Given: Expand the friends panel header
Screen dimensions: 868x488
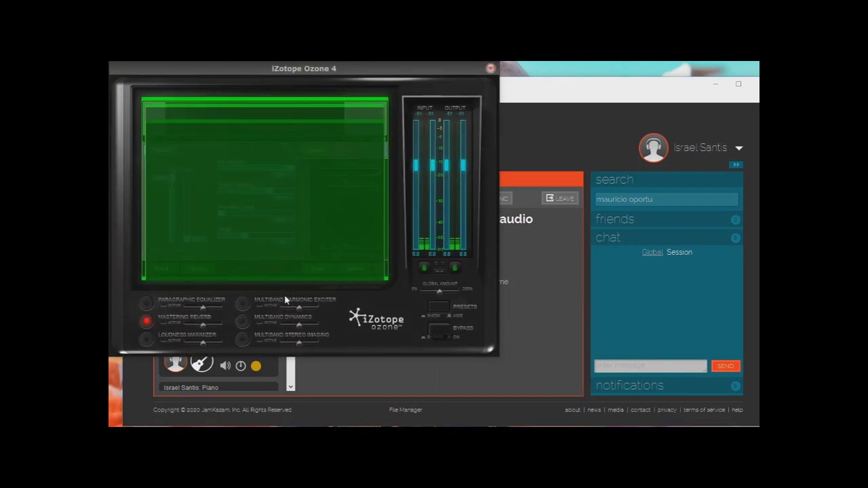Looking at the screenshot, I should [x=667, y=219].
